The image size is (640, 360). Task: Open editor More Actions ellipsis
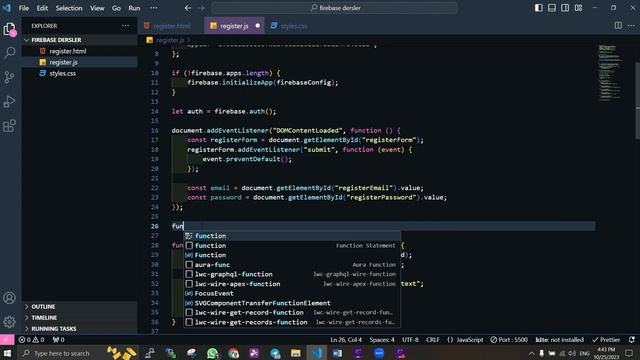coord(631,26)
